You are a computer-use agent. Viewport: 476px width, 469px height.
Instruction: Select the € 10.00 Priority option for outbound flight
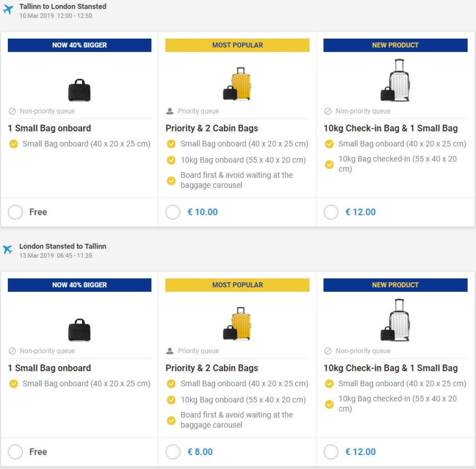click(x=173, y=212)
